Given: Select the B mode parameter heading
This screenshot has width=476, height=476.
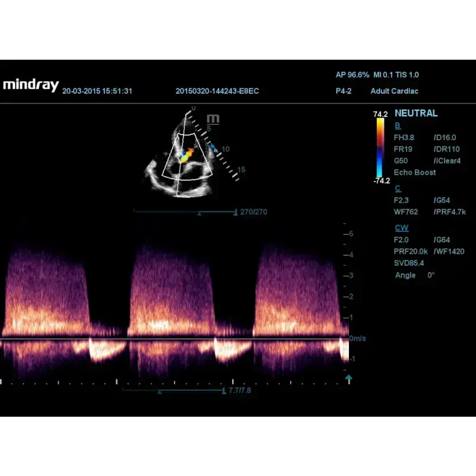Looking at the screenshot, I should point(397,126).
